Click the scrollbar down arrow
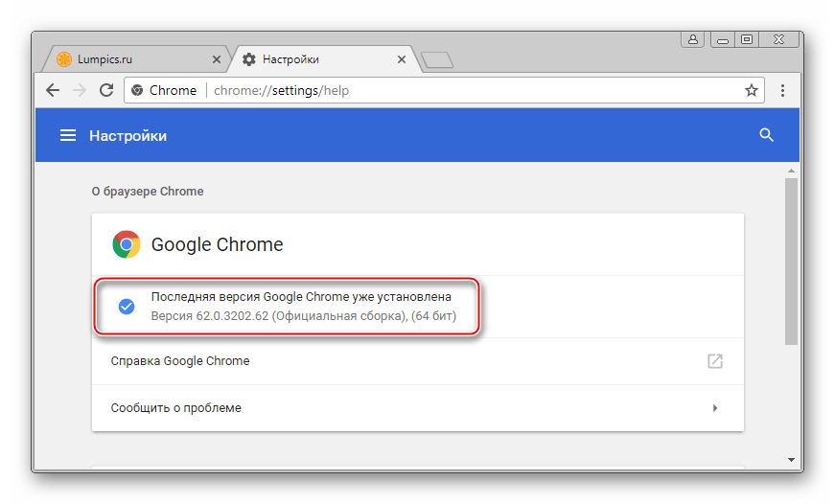 (791, 459)
